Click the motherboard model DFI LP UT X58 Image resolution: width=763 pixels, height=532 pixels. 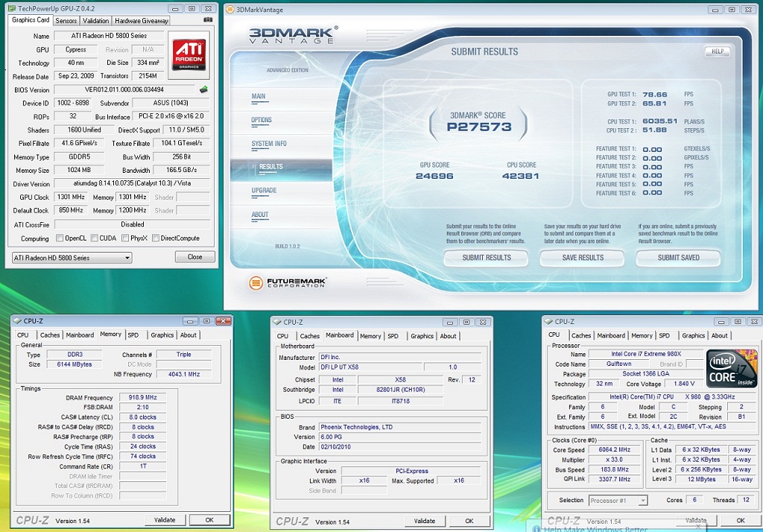[x=371, y=367]
